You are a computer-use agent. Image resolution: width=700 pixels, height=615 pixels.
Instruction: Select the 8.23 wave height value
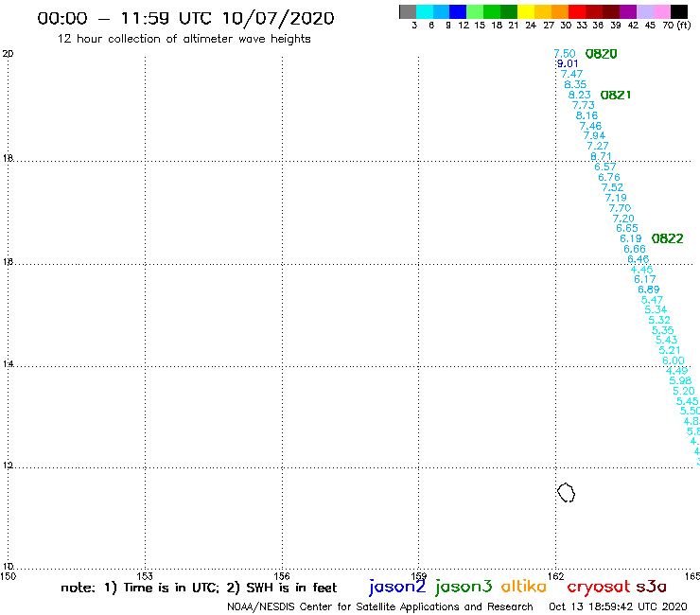coord(580,95)
